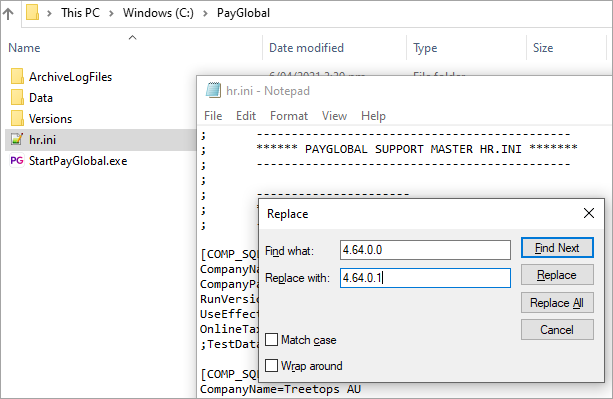Sort files by the Date modified column
This screenshot has width=613, height=399.
coord(306,48)
